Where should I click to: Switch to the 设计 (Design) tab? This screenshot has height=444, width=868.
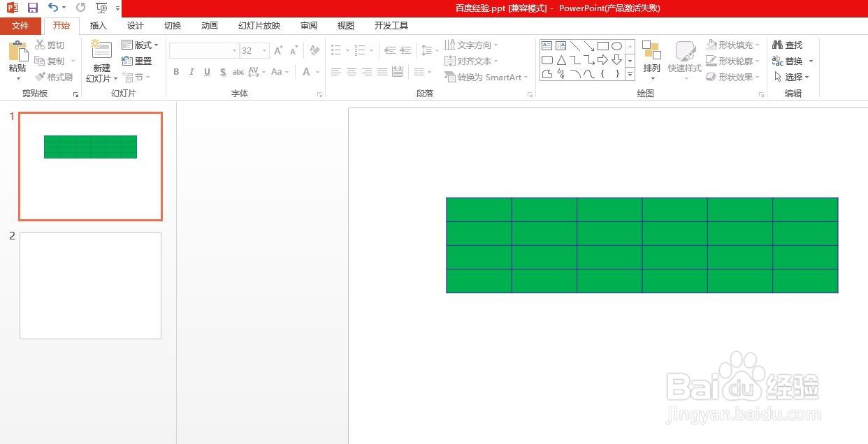136,26
